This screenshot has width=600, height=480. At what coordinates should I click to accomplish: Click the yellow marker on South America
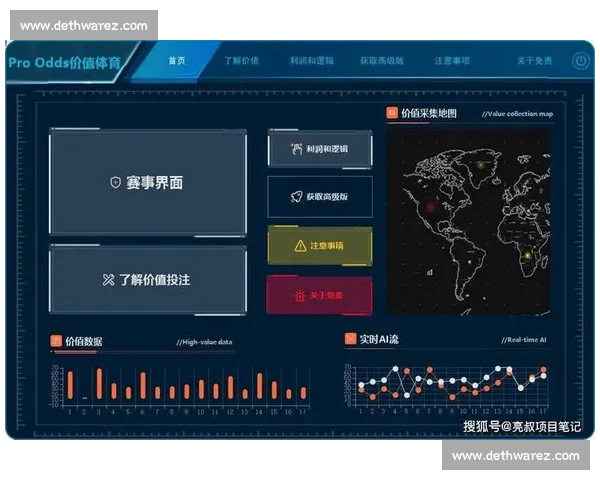coord(470,262)
